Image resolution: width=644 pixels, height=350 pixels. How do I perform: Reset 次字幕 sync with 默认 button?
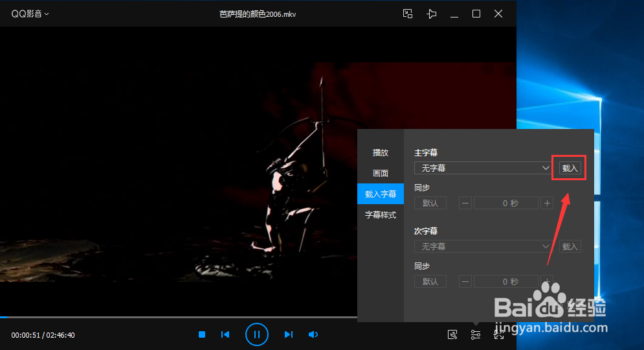click(430, 281)
